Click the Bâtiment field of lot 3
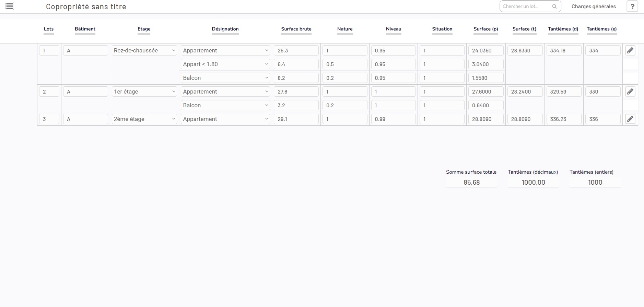The width and height of the screenshot is (644, 307). tap(85, 119)
